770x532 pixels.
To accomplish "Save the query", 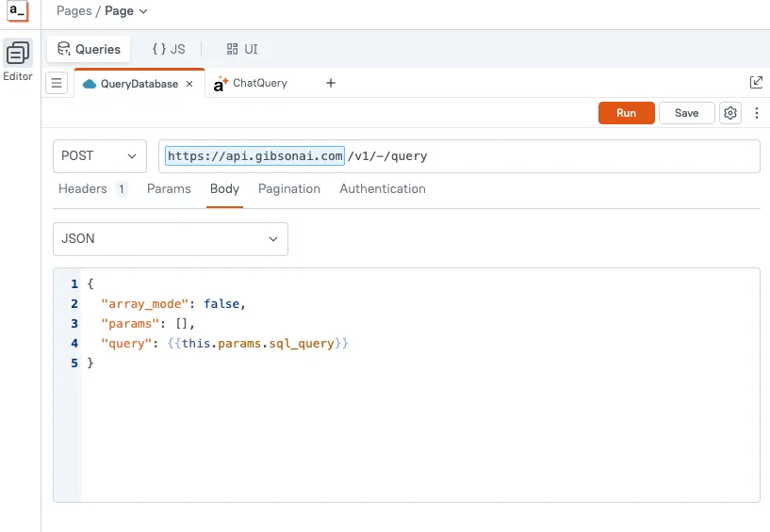I will [x=686, y=113].
